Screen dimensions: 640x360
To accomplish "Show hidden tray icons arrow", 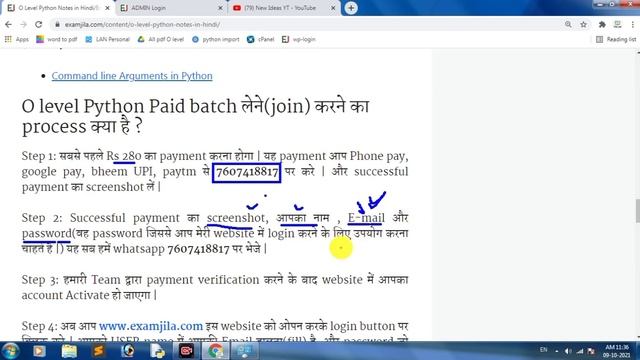I will [556, 351].
